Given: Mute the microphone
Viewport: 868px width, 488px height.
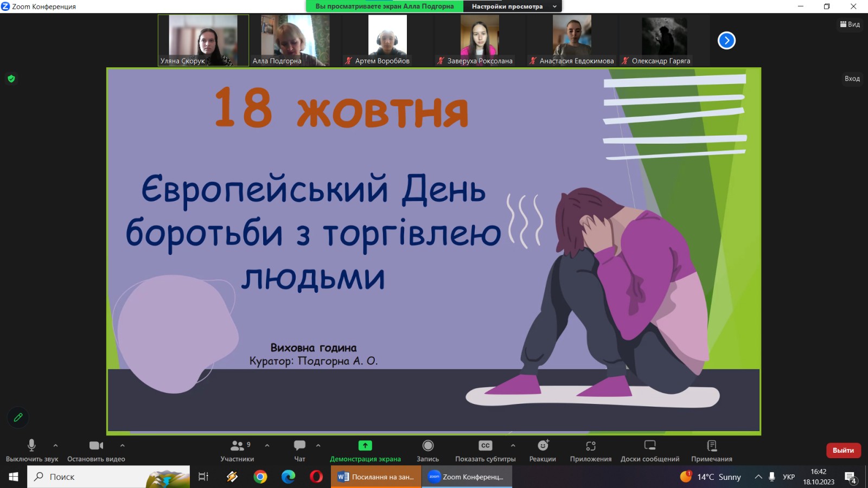Looking at the screenshot, I should click(x=31, y=450).
